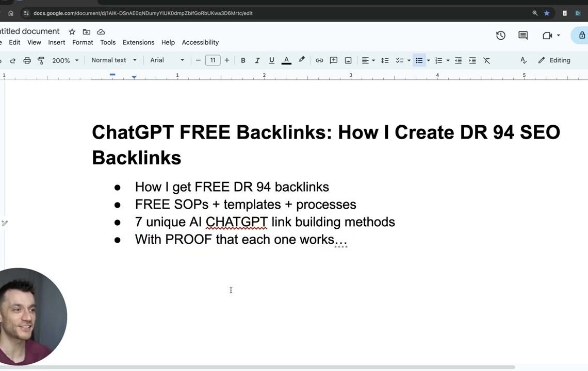
Task: Insert a link
Action: (x=319, y=60)
